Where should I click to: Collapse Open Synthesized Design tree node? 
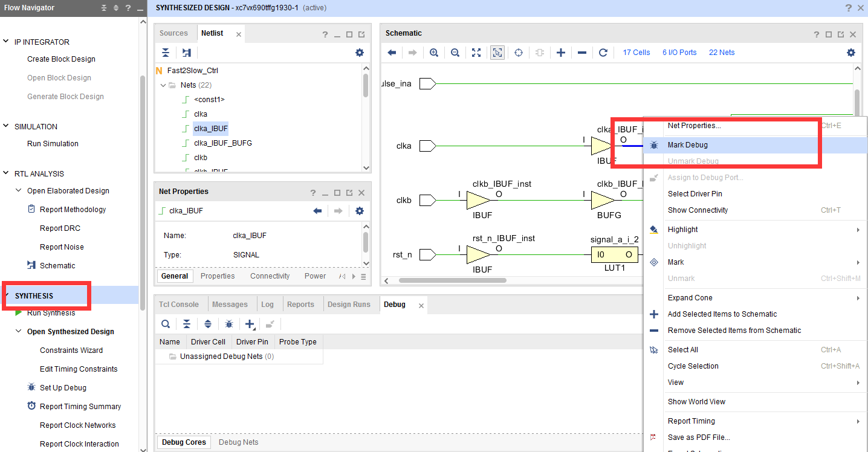point(18,331)
